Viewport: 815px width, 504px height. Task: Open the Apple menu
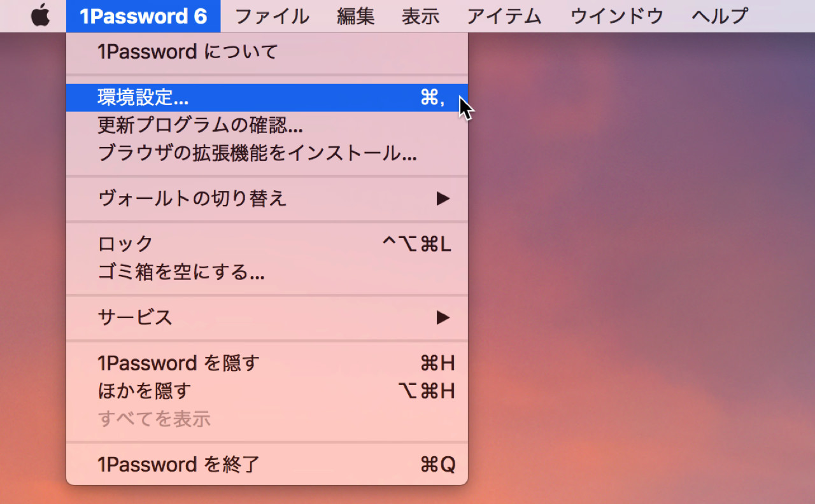coord(40,16)
